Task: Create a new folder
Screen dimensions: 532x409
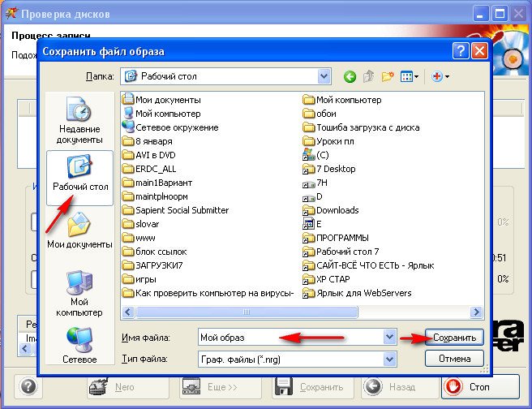Action: point(388,77)
